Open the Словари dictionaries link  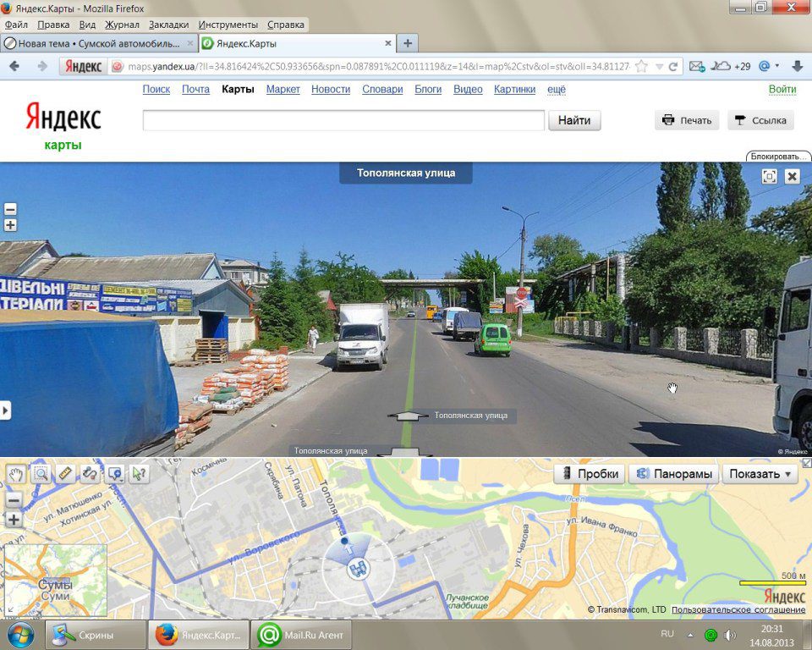pos(382,89)
